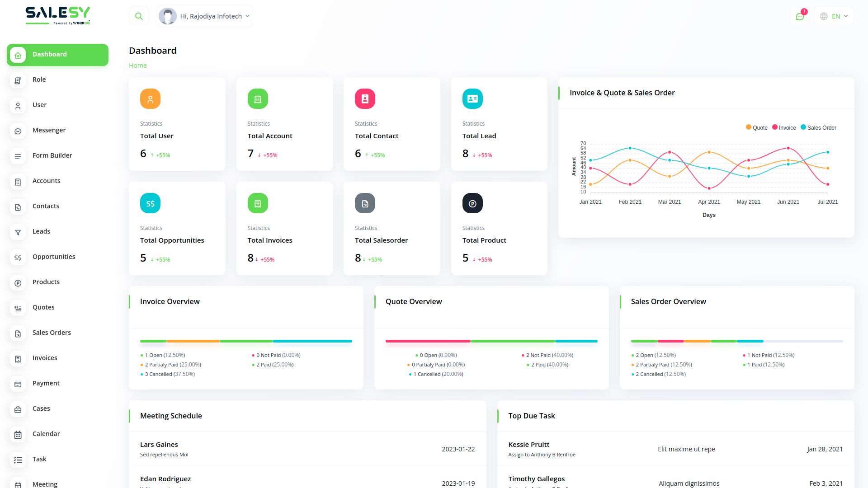Go to Sales Orders in sidebar
Viewport: 868px width, 488px height.
tap(52, 333)
